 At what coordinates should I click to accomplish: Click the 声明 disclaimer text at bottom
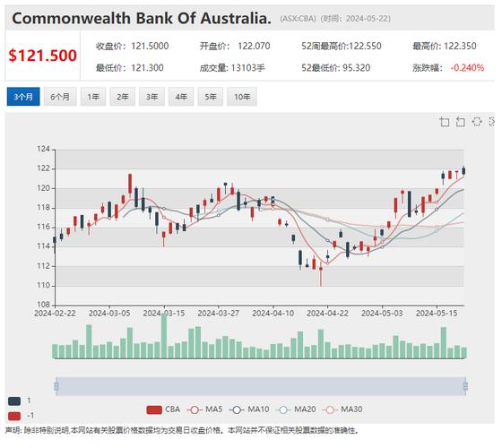tap(182, 431)
